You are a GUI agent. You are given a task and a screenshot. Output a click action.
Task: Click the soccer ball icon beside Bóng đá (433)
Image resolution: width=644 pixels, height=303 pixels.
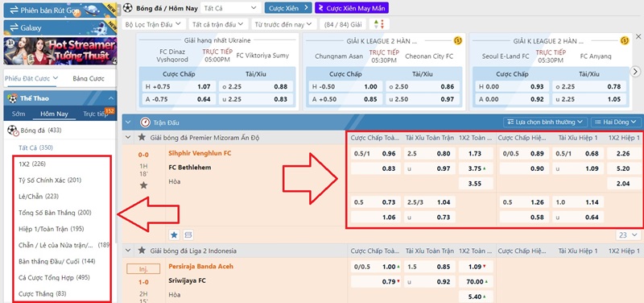click(x=13, y=131)
